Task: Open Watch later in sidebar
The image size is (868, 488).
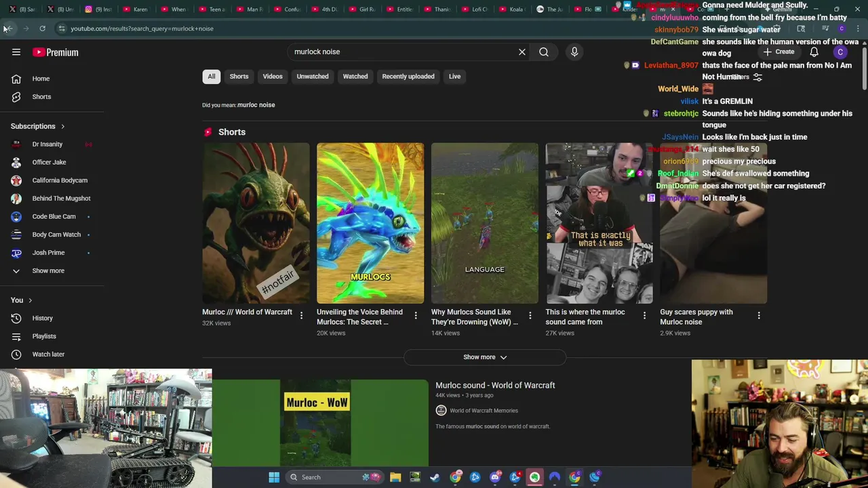Action: tap(48, 354)
